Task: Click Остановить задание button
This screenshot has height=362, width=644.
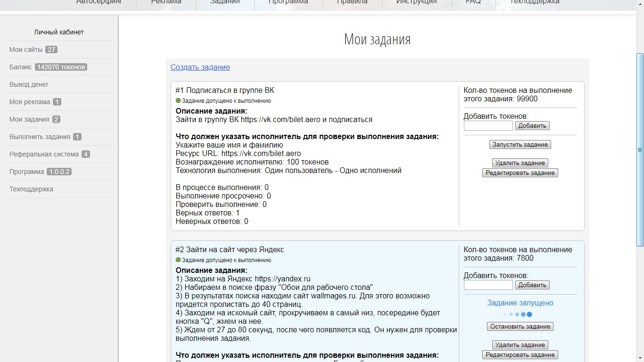Action: (x=520, y=326)
